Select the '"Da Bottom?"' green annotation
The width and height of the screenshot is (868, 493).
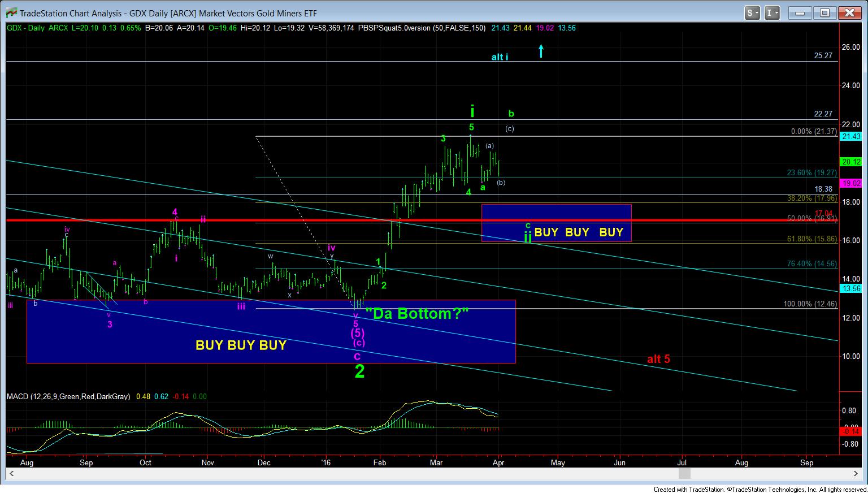pyautogui.click(x=417, y=313)
